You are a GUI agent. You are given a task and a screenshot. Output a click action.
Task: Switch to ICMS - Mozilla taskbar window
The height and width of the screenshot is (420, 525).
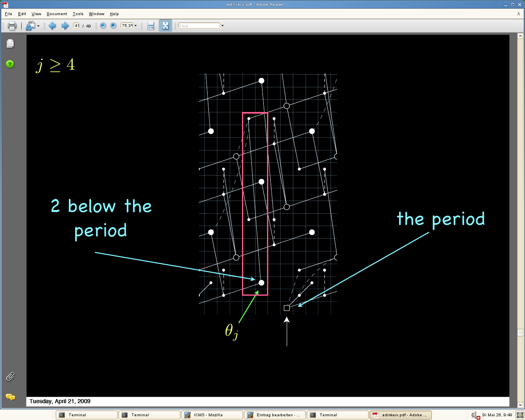coord(212,415)
